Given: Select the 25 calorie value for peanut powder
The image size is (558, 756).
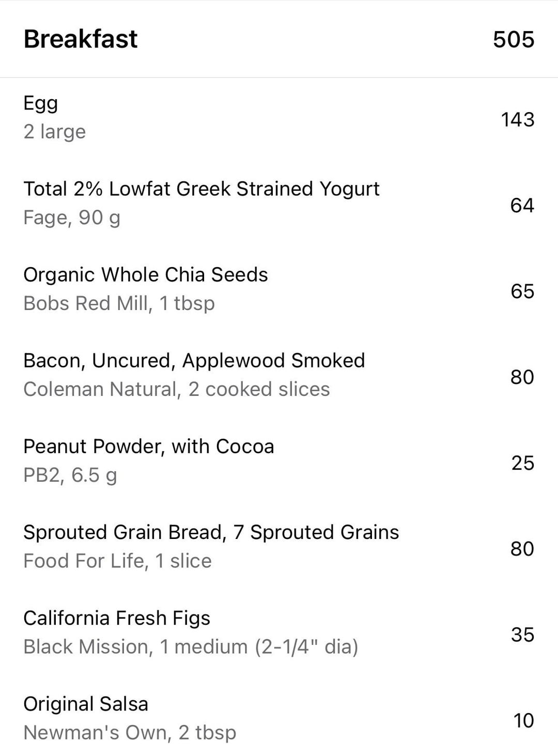Looking at the screenshot, I should (x=523, y=462).
